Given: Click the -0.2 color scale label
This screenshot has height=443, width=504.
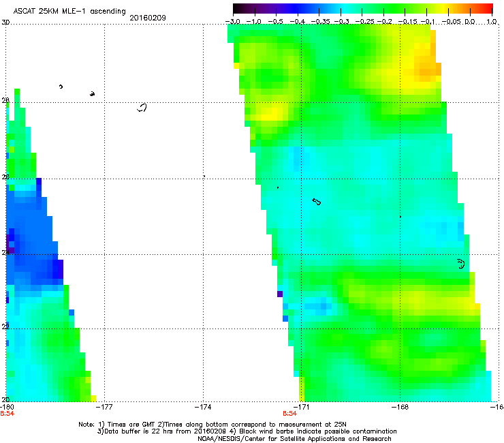Looking at the screenshot, I should click(385, 22).
